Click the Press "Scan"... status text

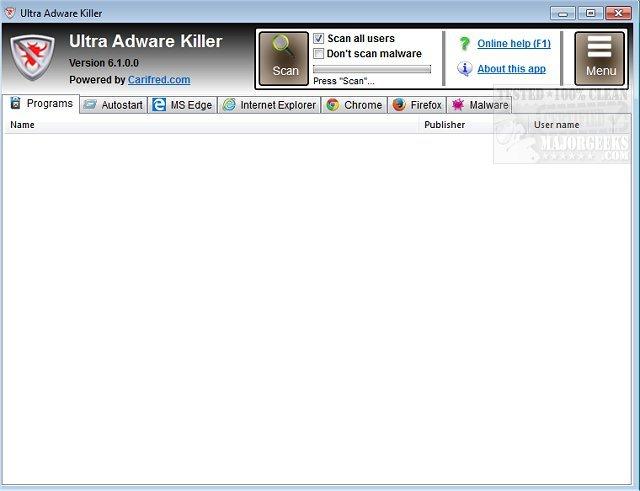pyautogui.click(x=343, y=81)
